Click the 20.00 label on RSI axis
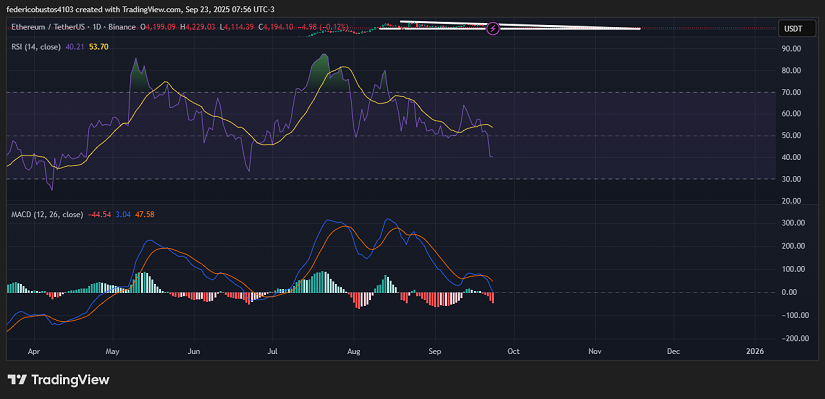The image size is (825, 399). point(790,201)
